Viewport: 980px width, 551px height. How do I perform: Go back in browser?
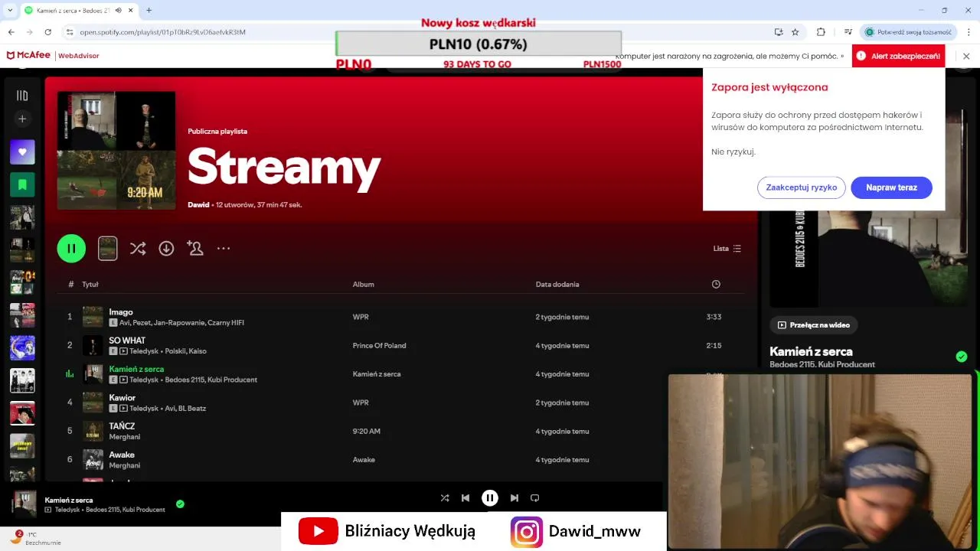click(11, 32)
